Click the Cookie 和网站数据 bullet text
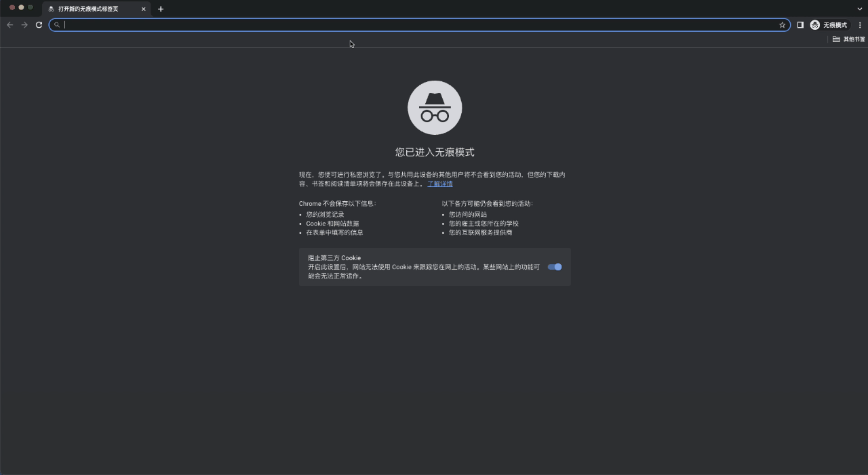The width and height of the screenshot is (868, 475). pos(331,224)
